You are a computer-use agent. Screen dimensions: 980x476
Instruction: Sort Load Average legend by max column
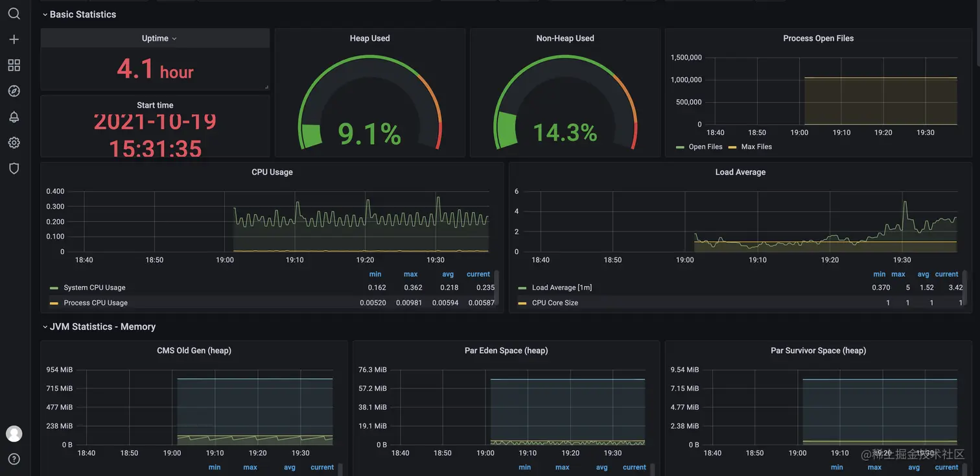point(898,274)
